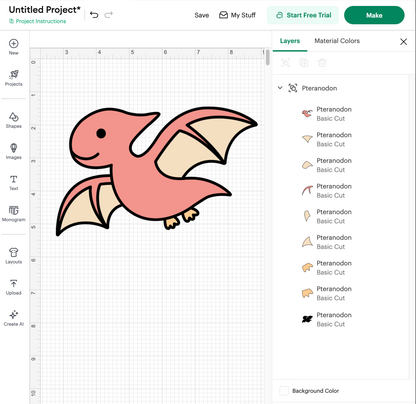The image size is (416, 404).
Task: Select the red arc Pteranodon layer thumbnail
Action: click(x=307, y=191)
